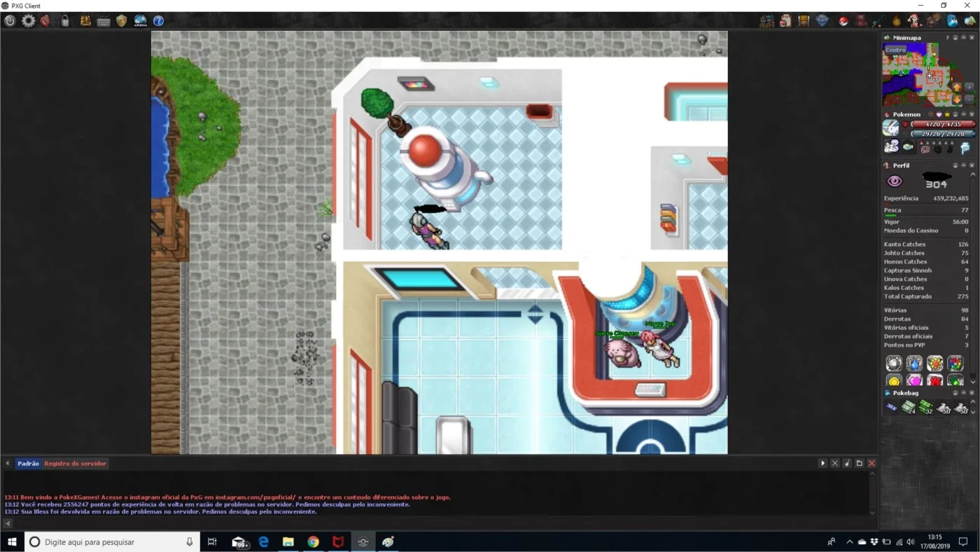980x552 pixels.
Task: Open the Pokeball icon in the top bar
Action: point(843,21)
